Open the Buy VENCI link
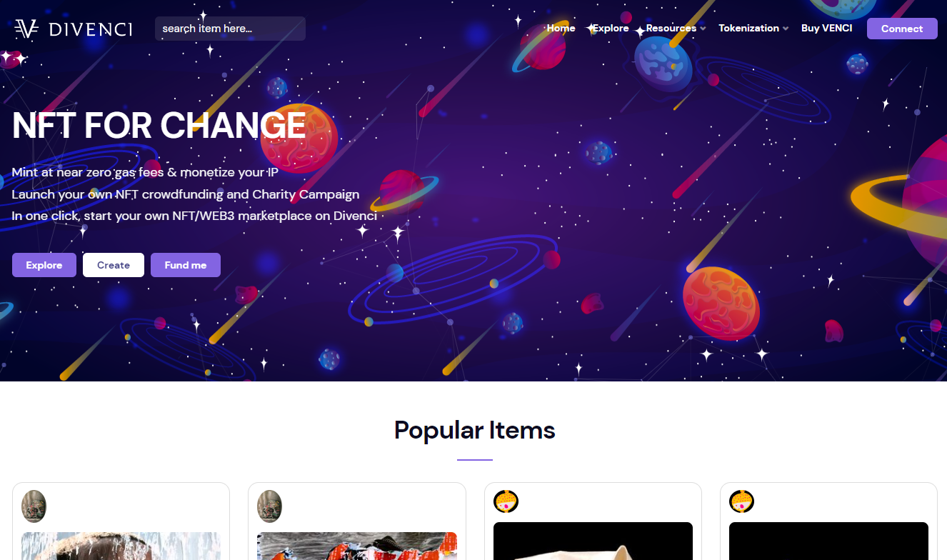Screen dimensions: 947x560 click(826, 29)
